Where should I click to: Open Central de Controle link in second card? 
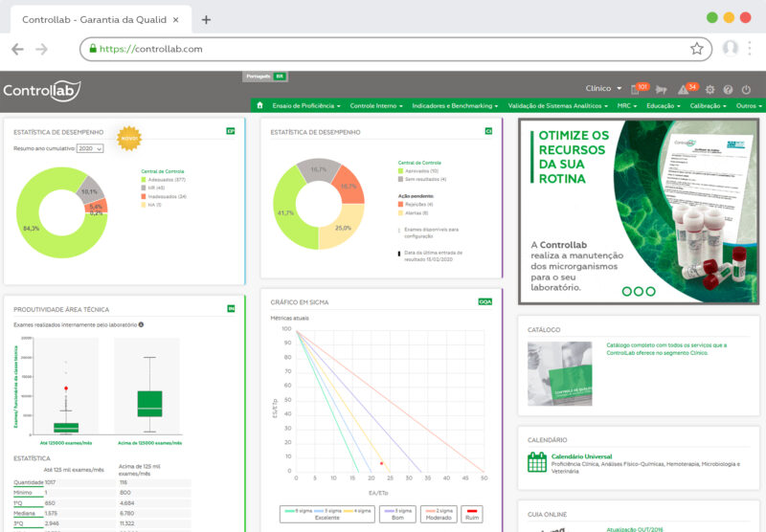pos(419,163)
